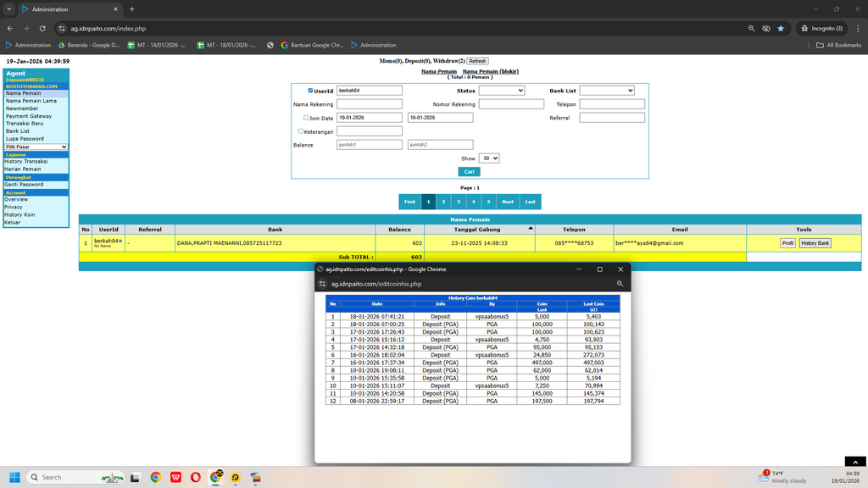Open Transaksi Baru sidebar item
868x488 pixels.
[25, 124]
